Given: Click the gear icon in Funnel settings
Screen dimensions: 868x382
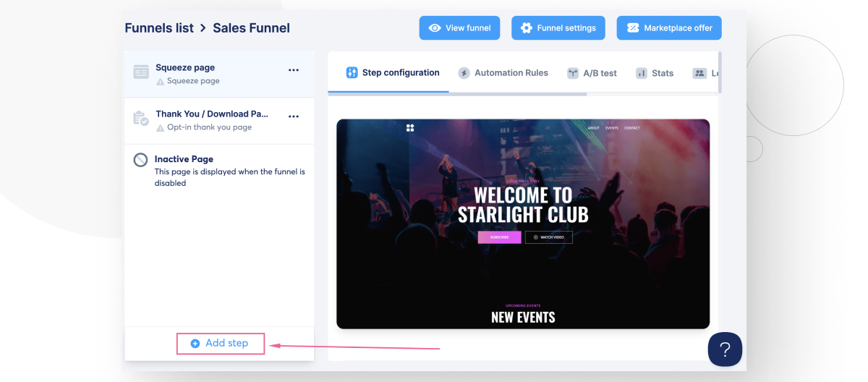Looking at the screenshot, I should [527, 28].
